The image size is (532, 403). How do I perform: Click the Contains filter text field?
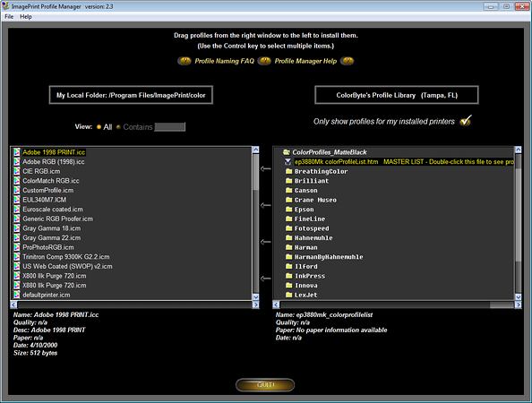click(169, 127)
